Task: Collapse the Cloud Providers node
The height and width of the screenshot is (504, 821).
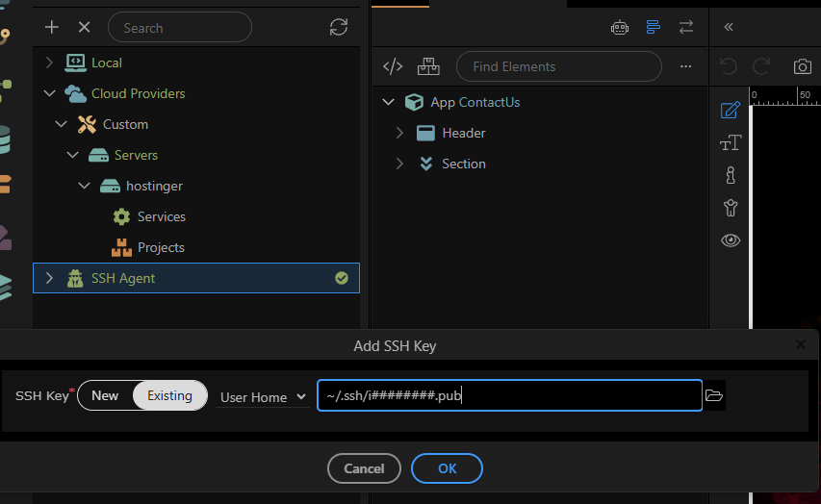Action: point(50,93)
